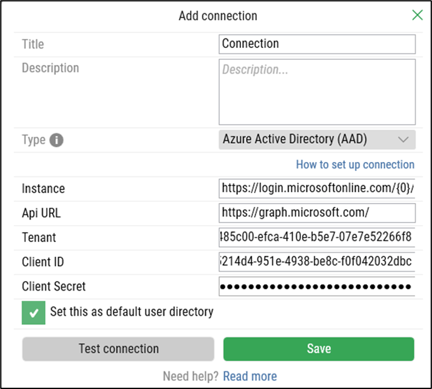Viewport: 432px width, 389px height.
Task: Uncheck Set this as default user directory
Action: tap(34, 313)
